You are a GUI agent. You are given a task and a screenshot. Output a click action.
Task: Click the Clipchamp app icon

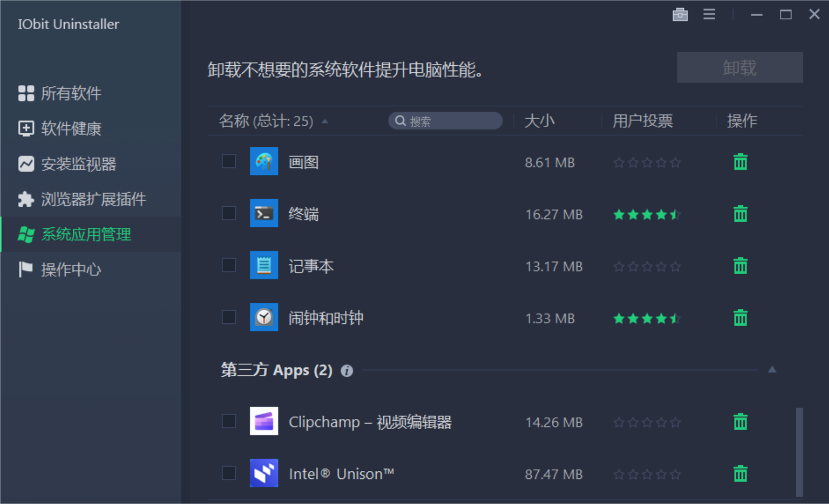[264, 421]
